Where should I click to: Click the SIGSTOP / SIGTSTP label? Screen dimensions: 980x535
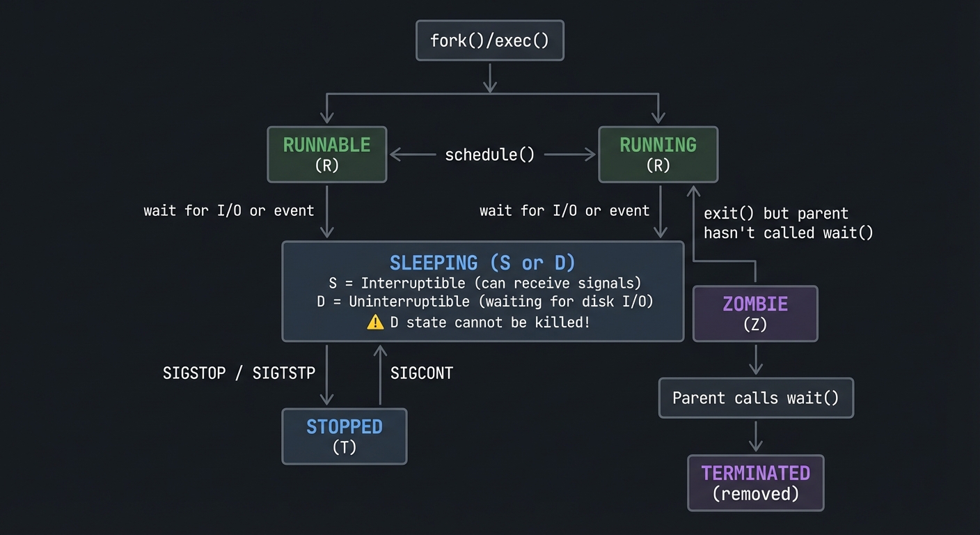(239, 373)
